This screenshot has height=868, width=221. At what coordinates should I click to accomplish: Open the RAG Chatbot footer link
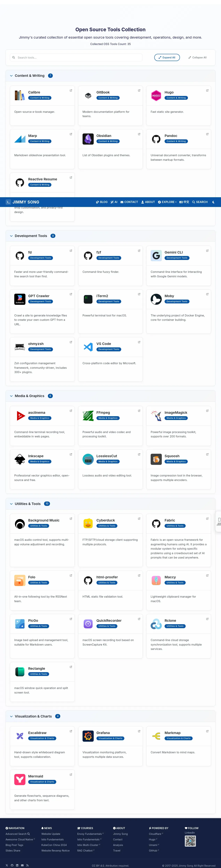click(x=86, y=850)
